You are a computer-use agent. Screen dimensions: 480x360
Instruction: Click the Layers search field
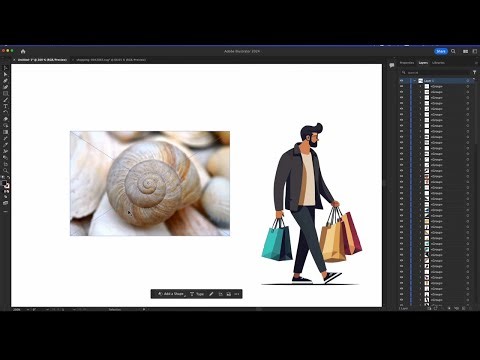pos(435,72)
